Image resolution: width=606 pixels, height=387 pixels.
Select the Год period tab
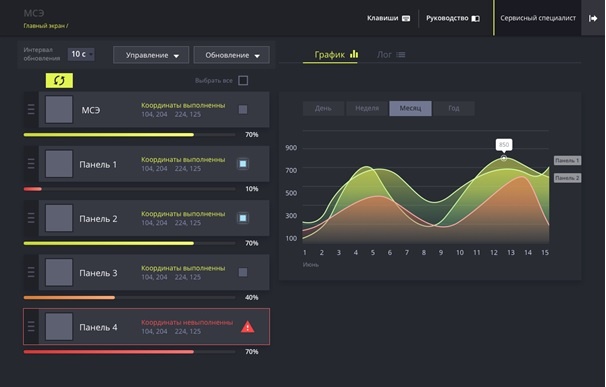pyautogui.click(x=454, y=108)
